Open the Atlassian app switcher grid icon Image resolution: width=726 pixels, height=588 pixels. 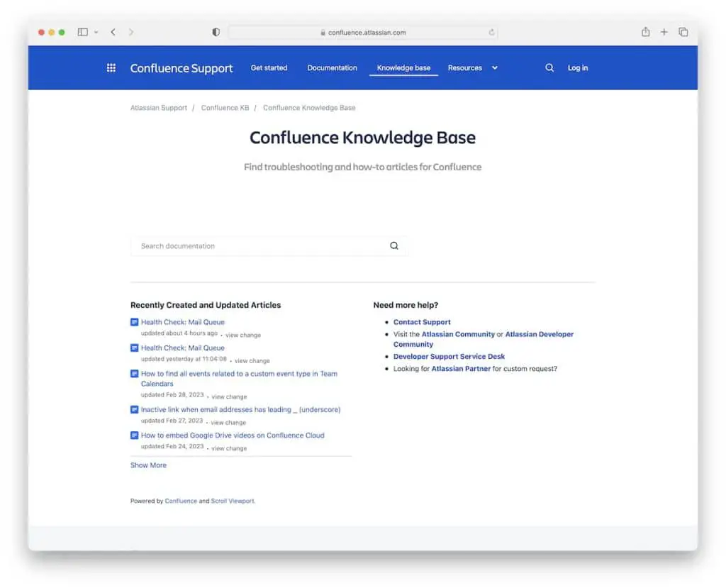(111, 68)
